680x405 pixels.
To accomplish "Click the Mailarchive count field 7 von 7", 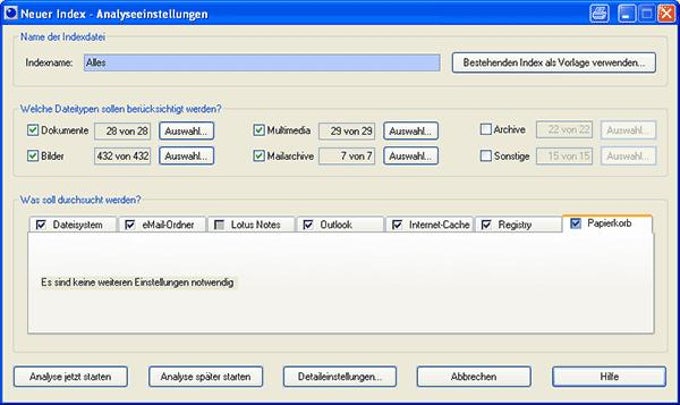I will (347, 156).
